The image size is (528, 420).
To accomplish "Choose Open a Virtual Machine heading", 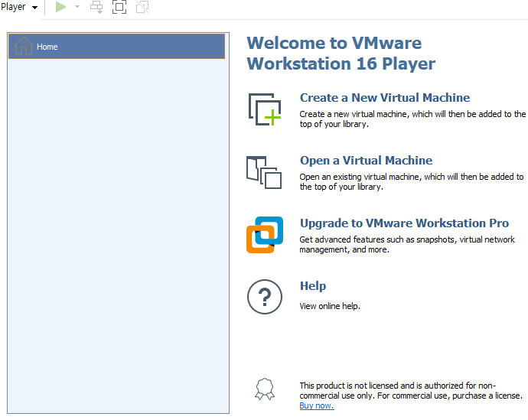I will coord(366,160).
